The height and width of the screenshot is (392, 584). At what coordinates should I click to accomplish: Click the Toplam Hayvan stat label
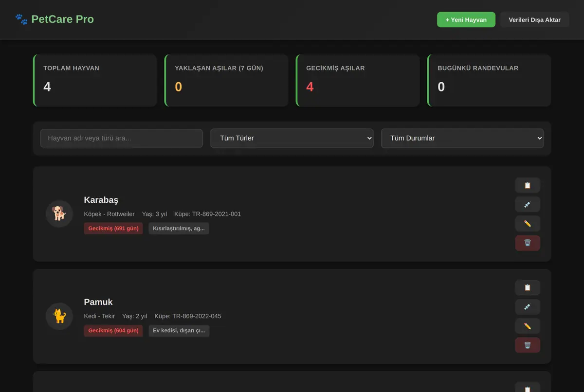[x=71, y=68]
